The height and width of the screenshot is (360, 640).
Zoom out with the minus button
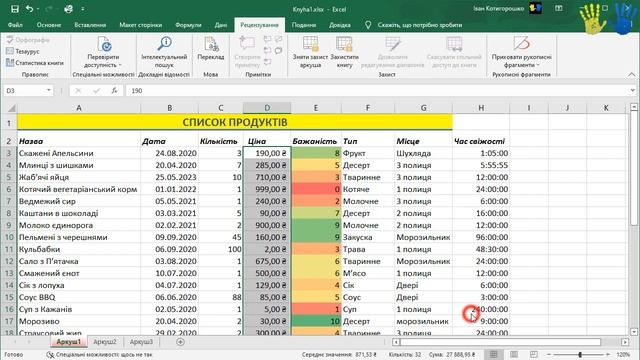click(549, 355)
